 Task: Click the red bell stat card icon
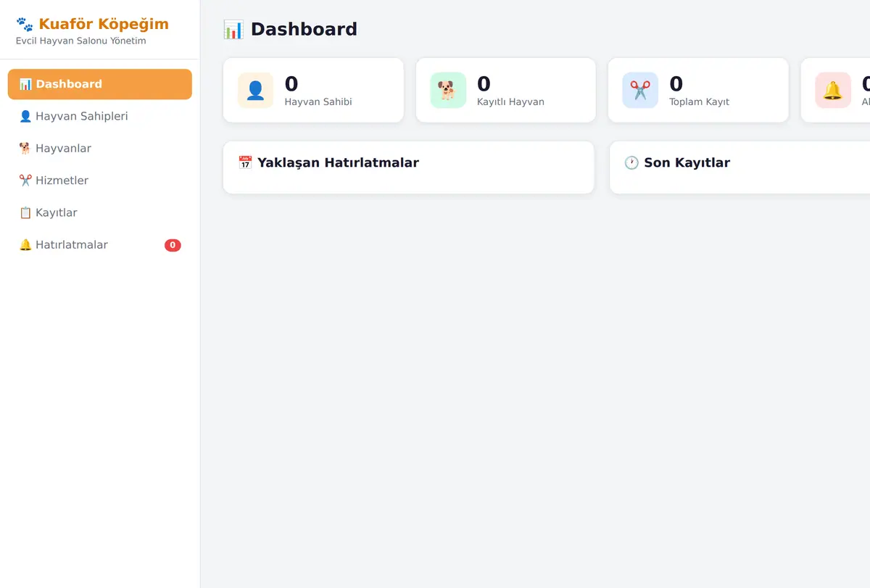(833, 90)
